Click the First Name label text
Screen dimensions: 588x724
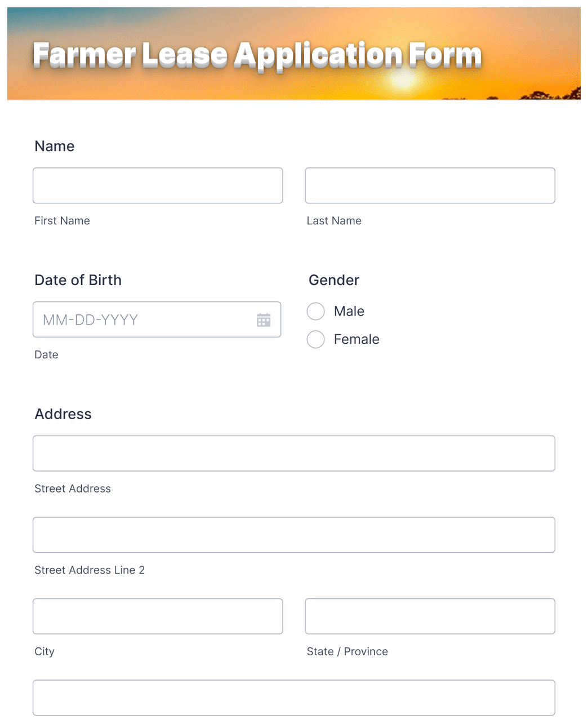(62, 220)
